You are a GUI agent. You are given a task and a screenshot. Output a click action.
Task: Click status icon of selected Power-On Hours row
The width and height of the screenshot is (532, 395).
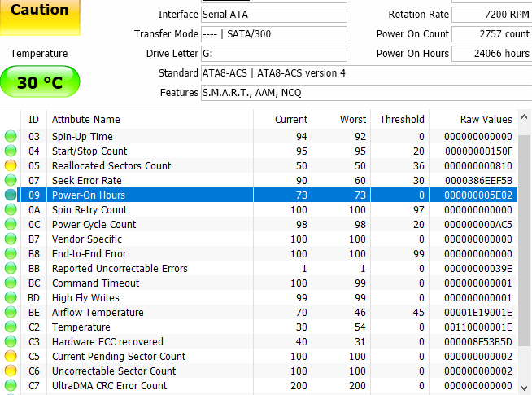(x=10, y=195)
